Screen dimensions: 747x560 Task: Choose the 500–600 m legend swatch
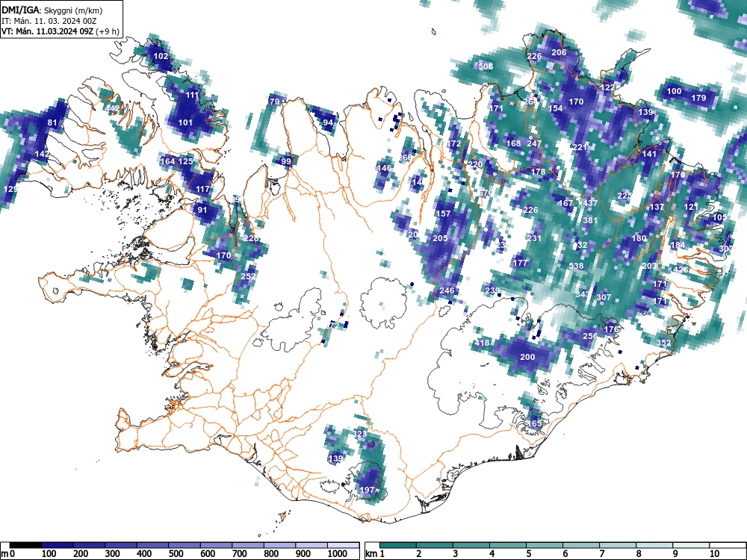click(x=185, y=545)
